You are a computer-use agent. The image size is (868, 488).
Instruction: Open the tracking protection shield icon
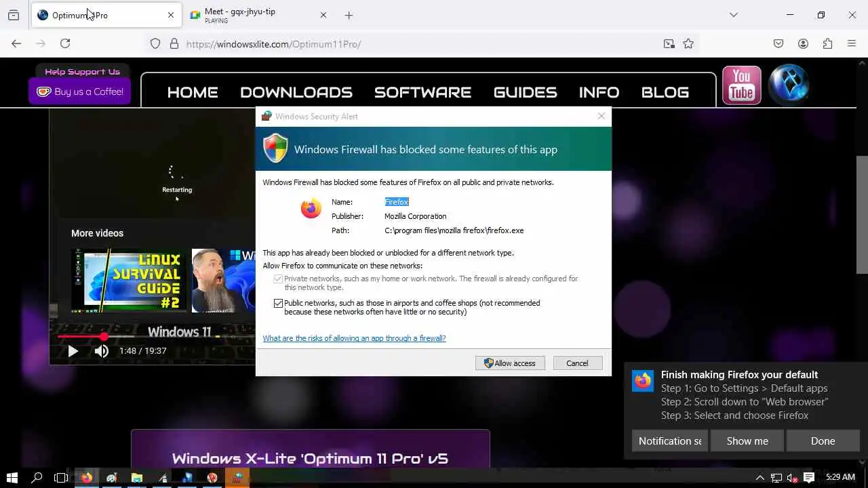155,43
